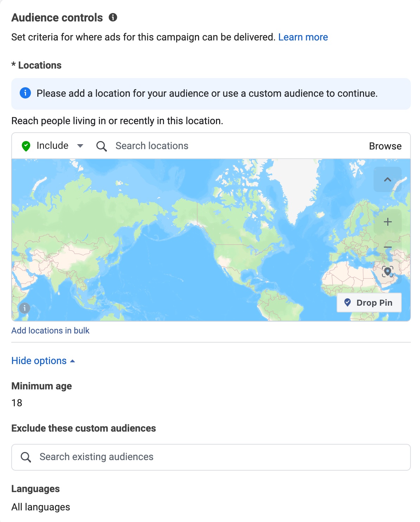This screenshot has height=522, width=420.
Task: Zoom in on the map using plus icon
Action: coord(388,222)
